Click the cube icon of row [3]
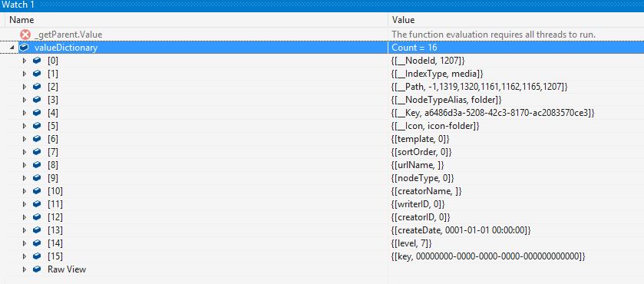Viewport: 644px width, 284px height. pos(37,100)
